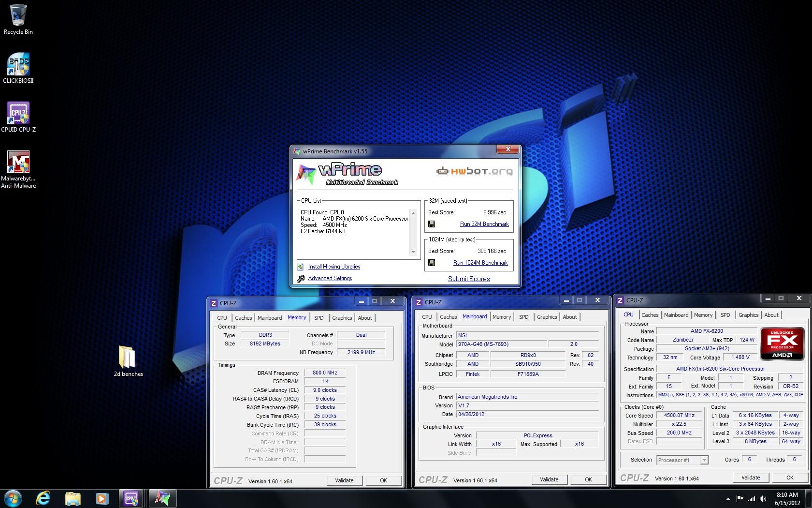Click the Submit Scores link
Screen dimensions: 812x508
469,279
